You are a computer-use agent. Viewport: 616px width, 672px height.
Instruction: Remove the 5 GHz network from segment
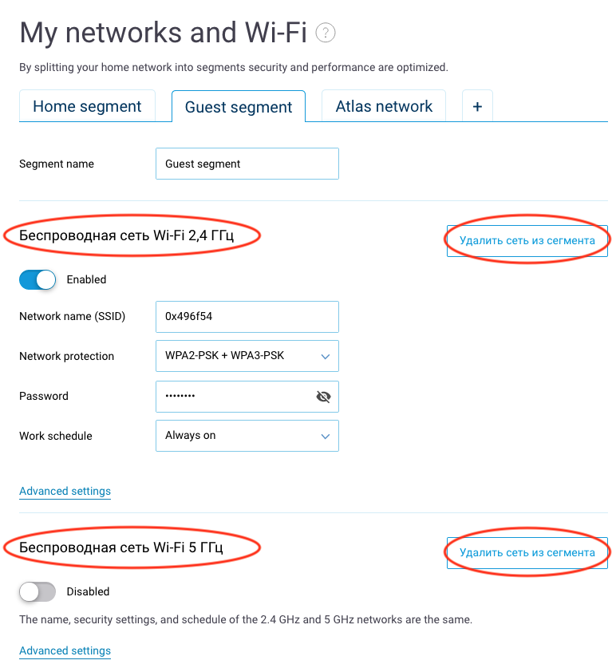[527, 553]
